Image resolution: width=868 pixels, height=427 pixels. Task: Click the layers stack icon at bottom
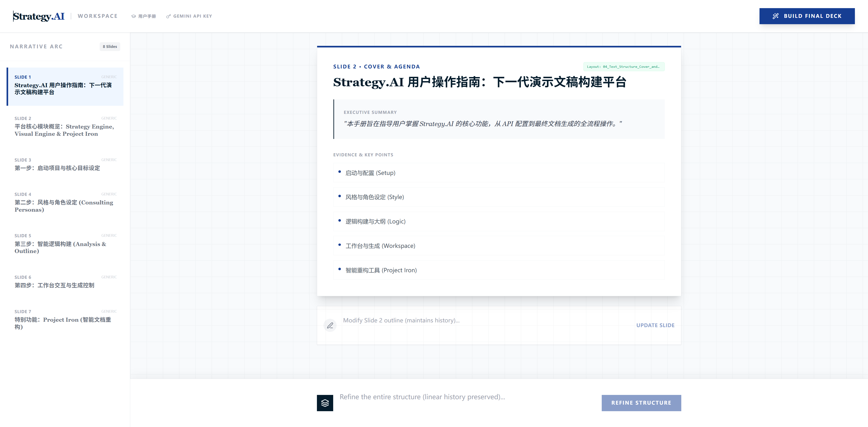coord(325,403)
